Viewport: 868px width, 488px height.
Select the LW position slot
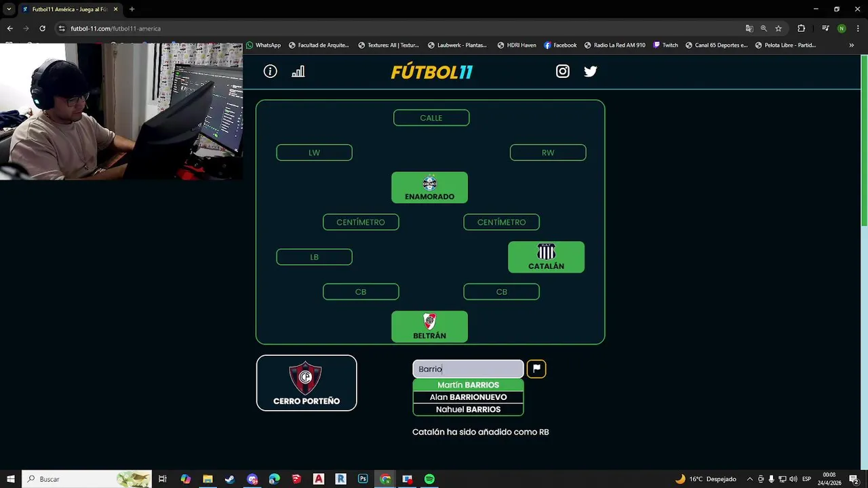314,152
